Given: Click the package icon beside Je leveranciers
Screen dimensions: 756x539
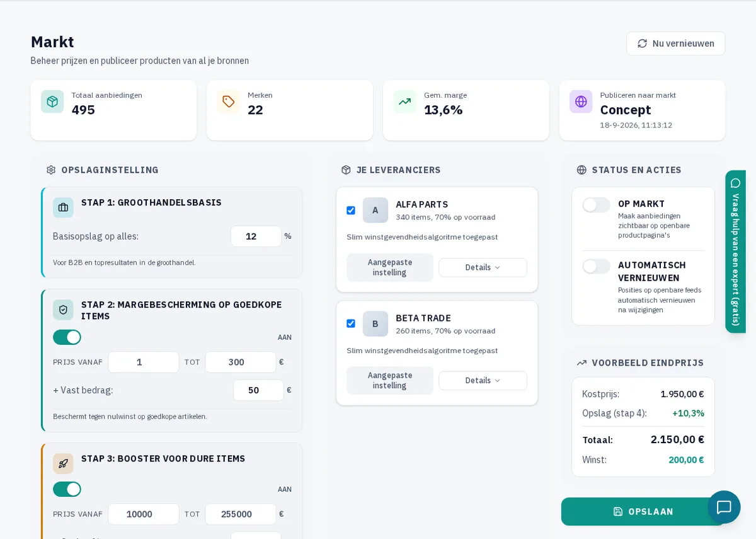Looking at the screenshot, I should pos(346,170).
